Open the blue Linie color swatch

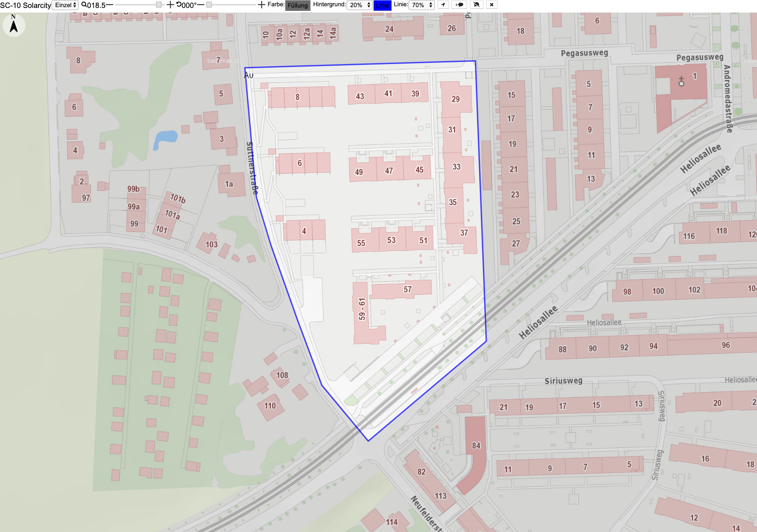coord(382,5)
